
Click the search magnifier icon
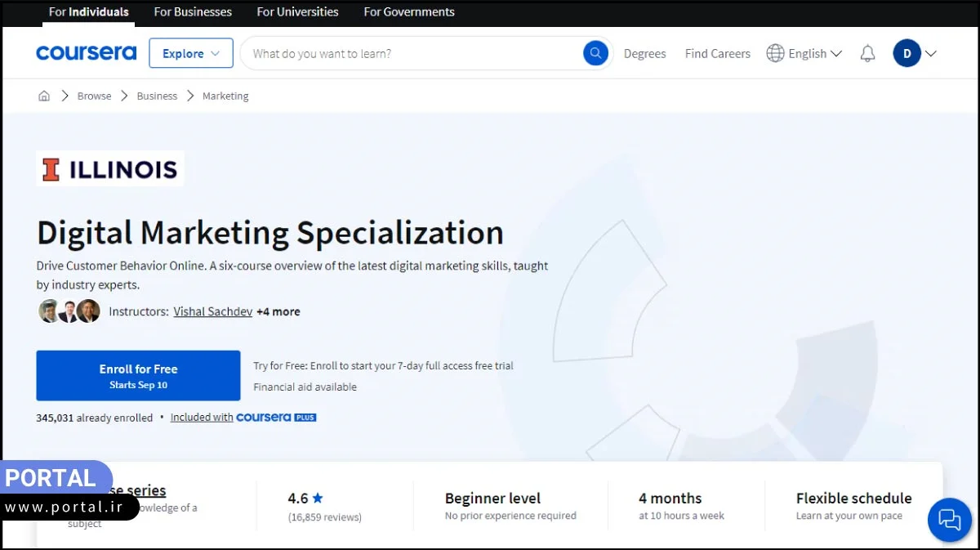pyautogui.click(x=595, y=52)
